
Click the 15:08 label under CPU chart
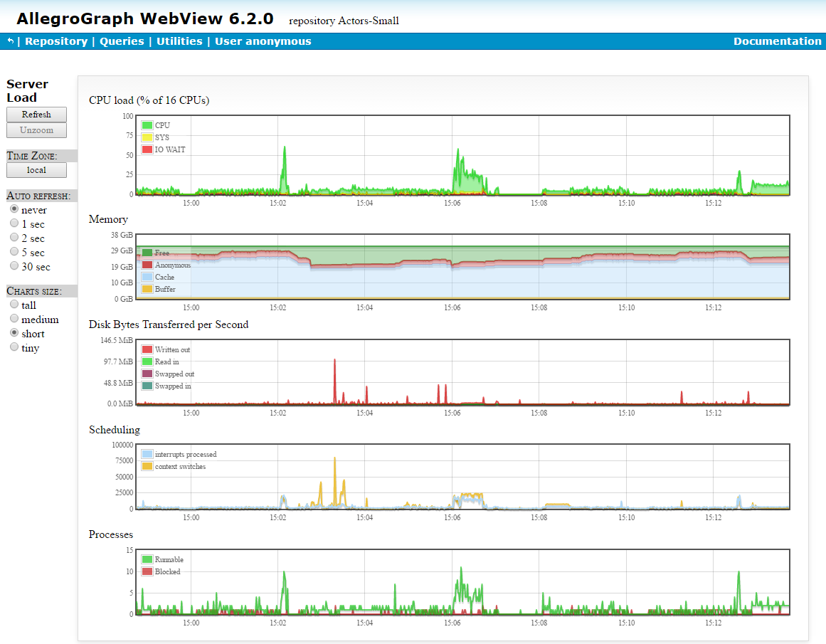coord(539,203)
